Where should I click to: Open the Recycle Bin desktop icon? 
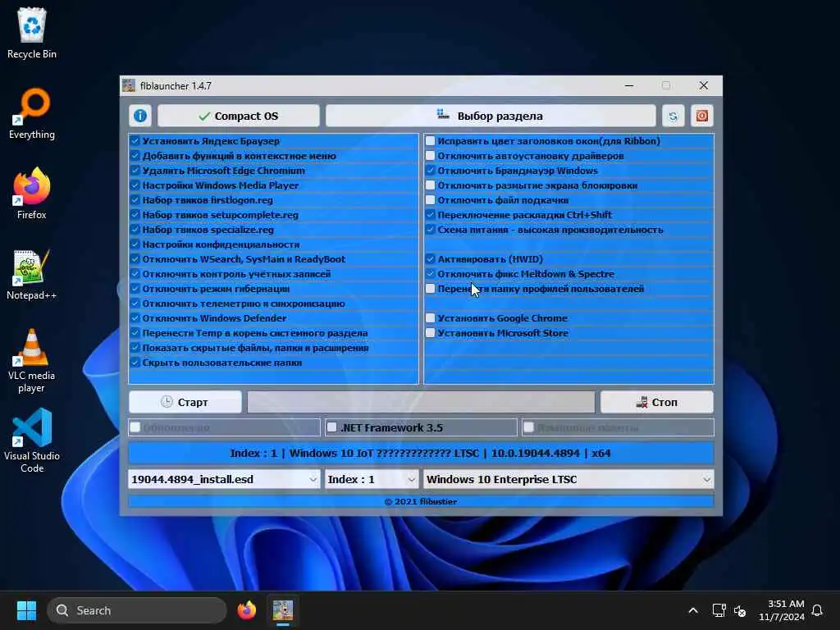tap(32, 33)
